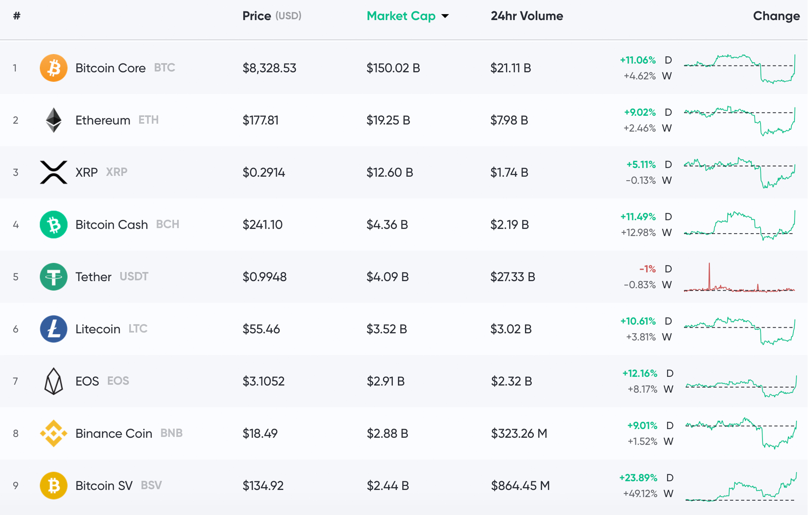The image size is (812, 515).
Task: Click the black XRP logo icon
Action: (x=53, y=173)
